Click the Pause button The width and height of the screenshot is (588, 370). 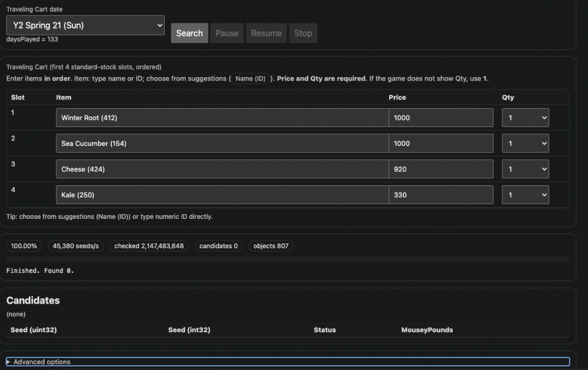click(227, 33)
